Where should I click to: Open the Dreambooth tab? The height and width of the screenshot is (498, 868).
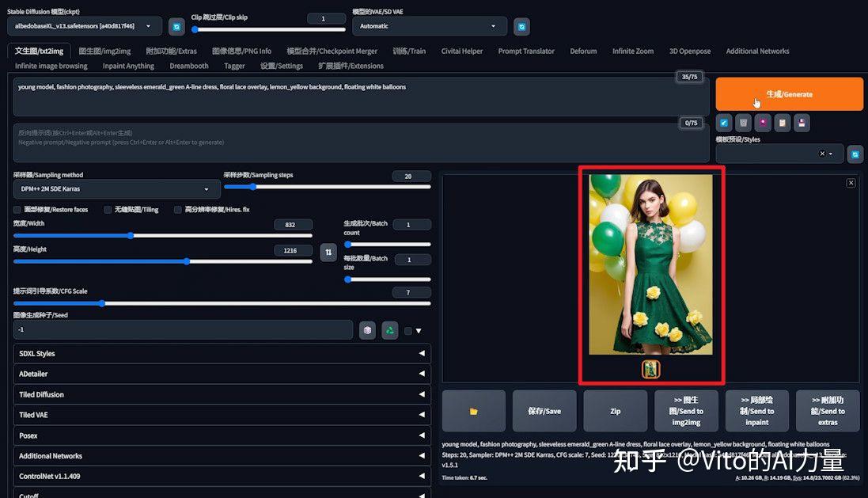[x=189, y=66]
